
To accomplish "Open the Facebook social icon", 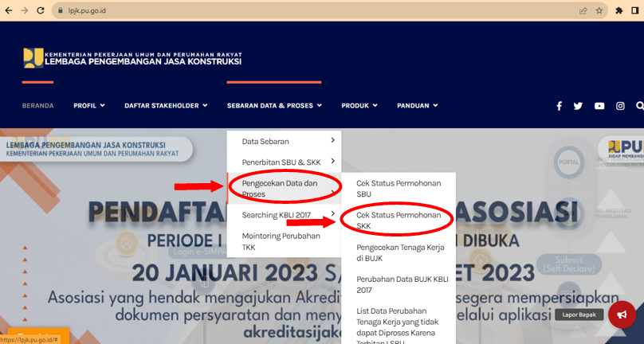I will [559, 106].
